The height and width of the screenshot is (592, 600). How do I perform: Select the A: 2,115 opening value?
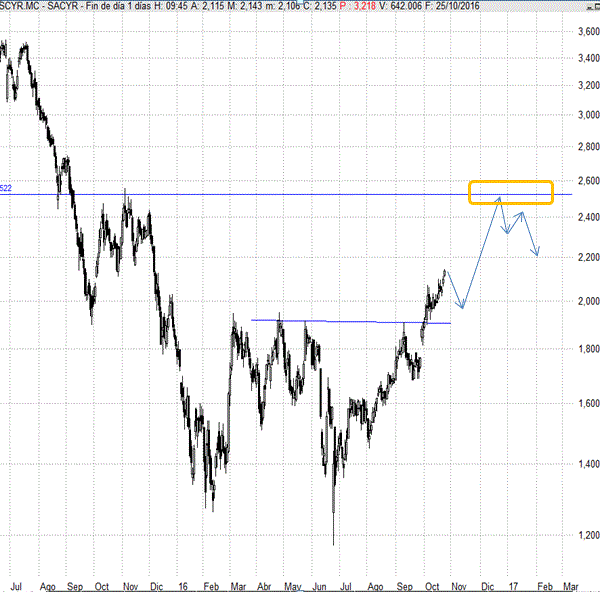[206, 6]
